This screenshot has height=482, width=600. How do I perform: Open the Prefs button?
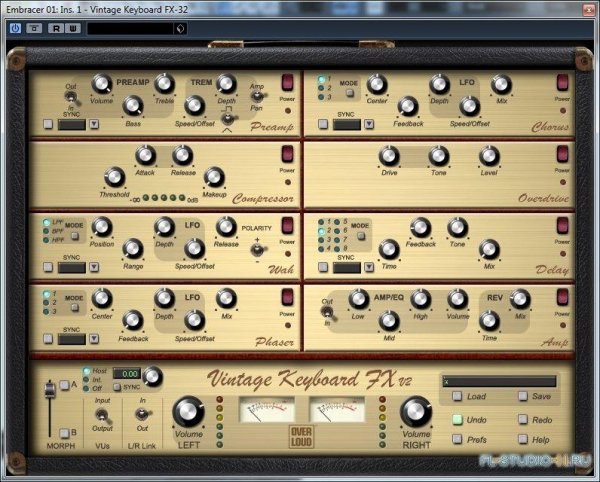point(457,439)
